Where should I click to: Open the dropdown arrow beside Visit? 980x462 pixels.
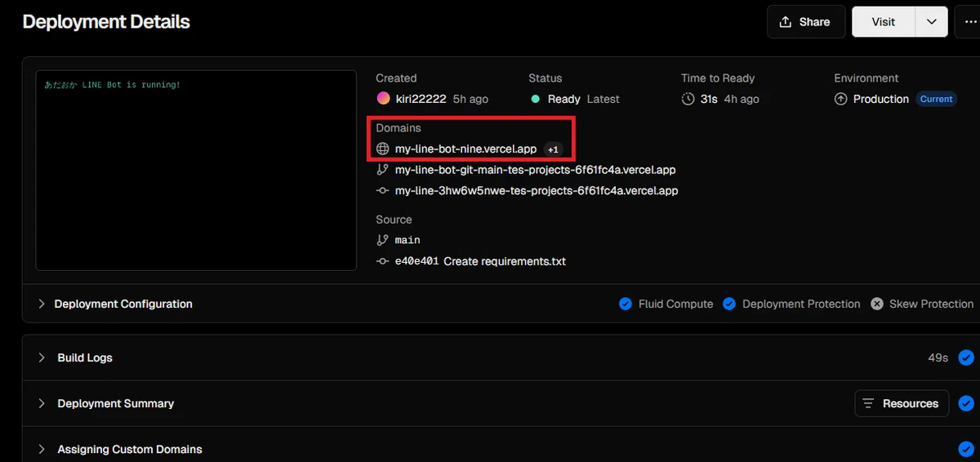(x=932, y=22)
